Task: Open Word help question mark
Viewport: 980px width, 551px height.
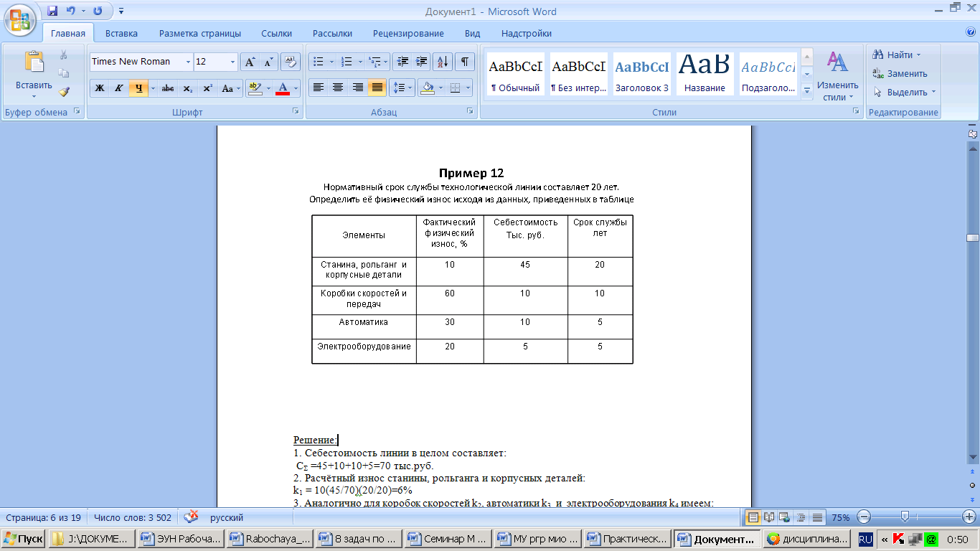Action: (x=971, y=32)
